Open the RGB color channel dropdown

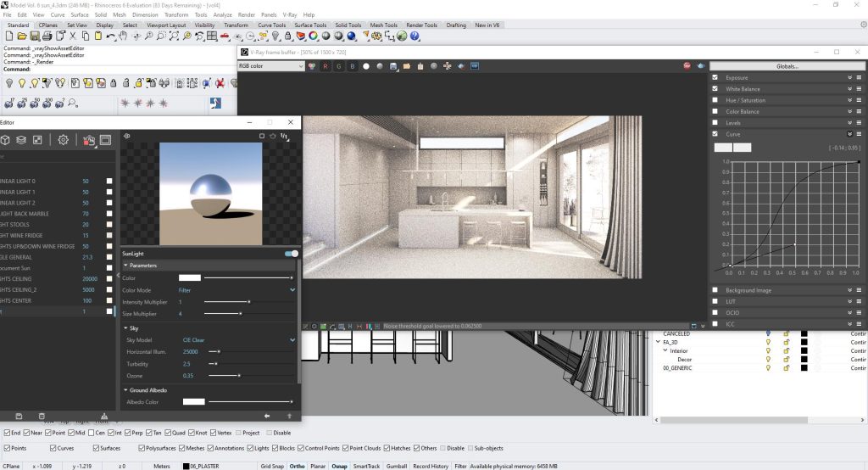pyautogui.click(x=270, y=66)
